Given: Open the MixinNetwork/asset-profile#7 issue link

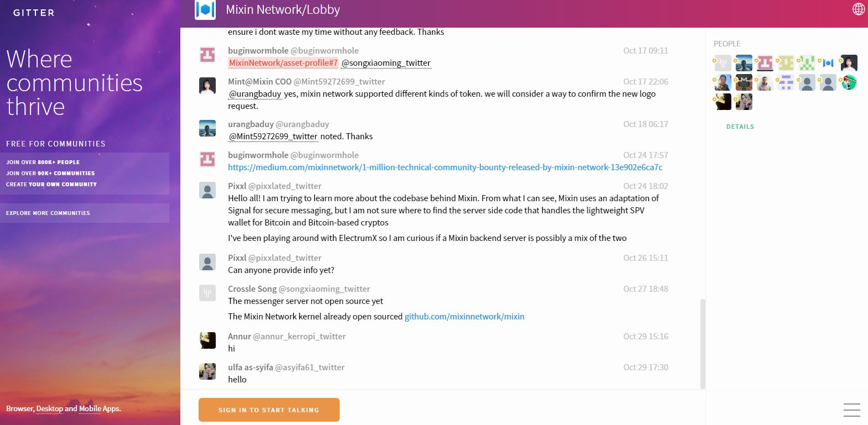Looking at the screenshot, I should click(x=283, y=63).
